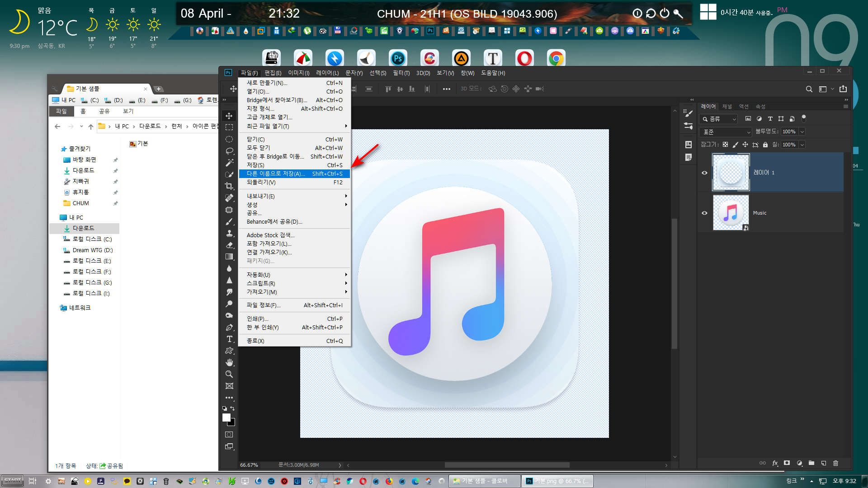The width and height of the screenshot is (868, 488).
Task: Click align top edges in the options bar
Action: tap(388, 89)
